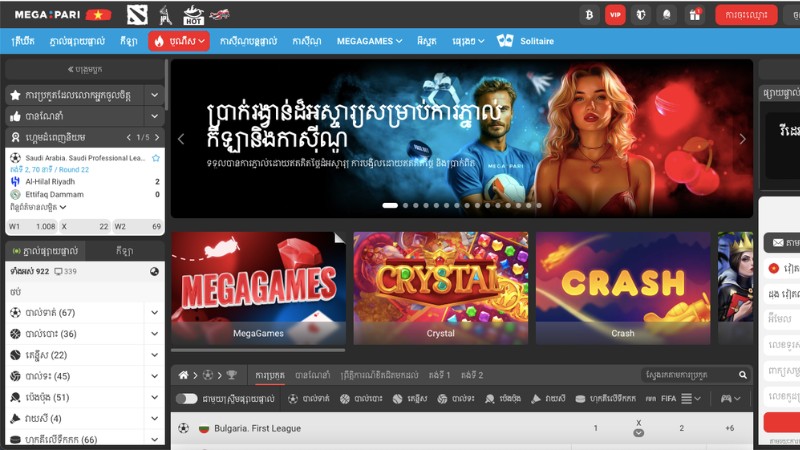
Task: Click the gift box bonus icon
Action: tap(693, 15)
